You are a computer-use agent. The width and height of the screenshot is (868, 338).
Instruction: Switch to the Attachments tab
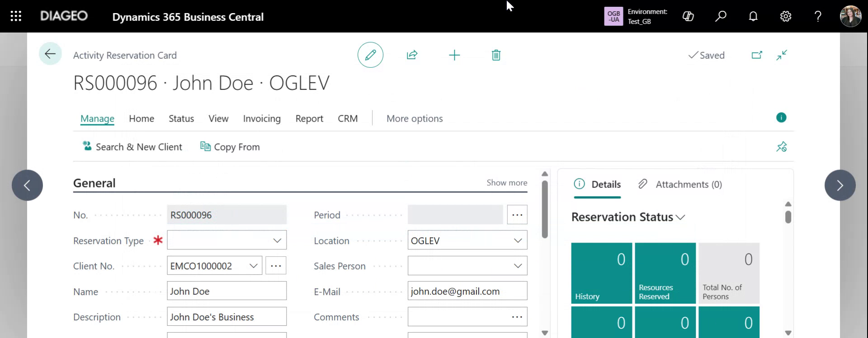(x=680, y=184)
